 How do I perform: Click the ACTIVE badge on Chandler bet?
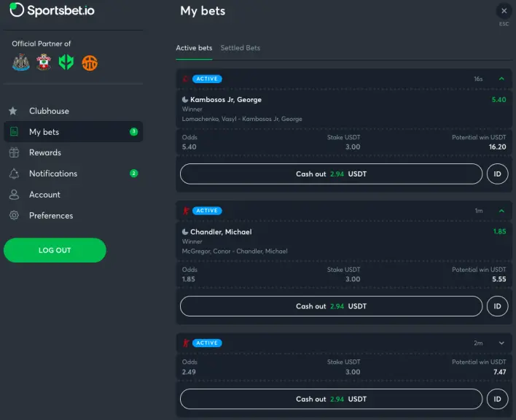tap(207, 211)
